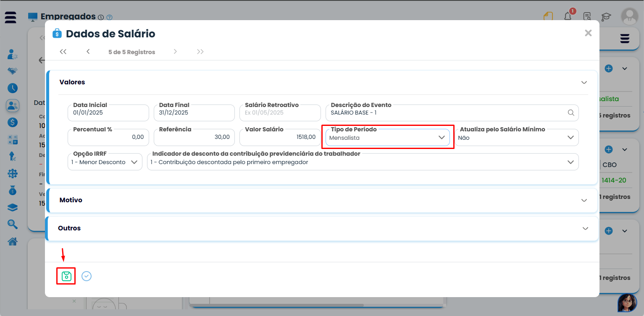Expand the chevron in the CBO card

625,149
